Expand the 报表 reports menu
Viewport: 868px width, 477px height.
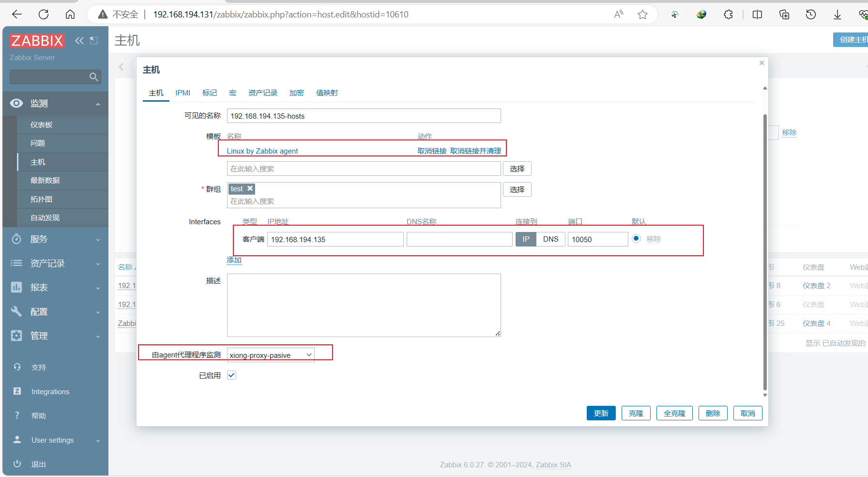pyautogui.click(x=55, y=288)
